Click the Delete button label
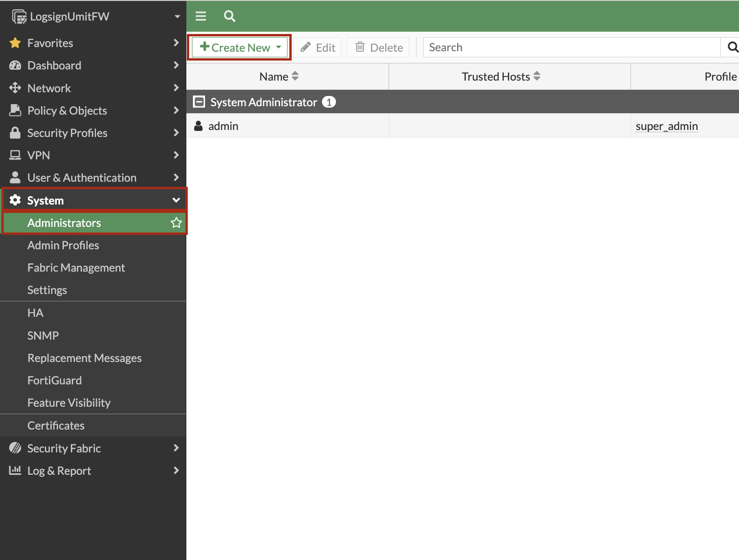Image resolution: width=739 pixels, height=560 pixels. tap(386, 48)
